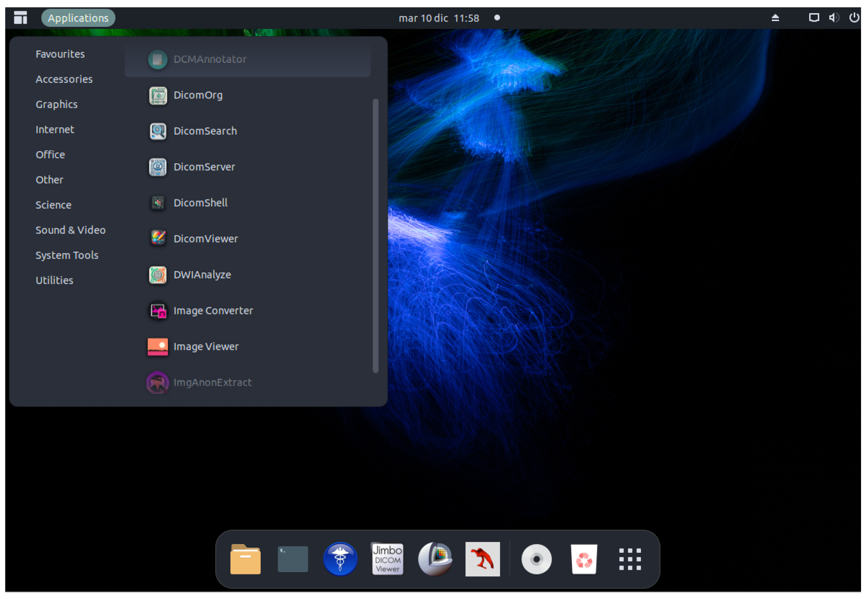Open the DWIAnalyze tool

pyautogui.click(x=202, y=275)
